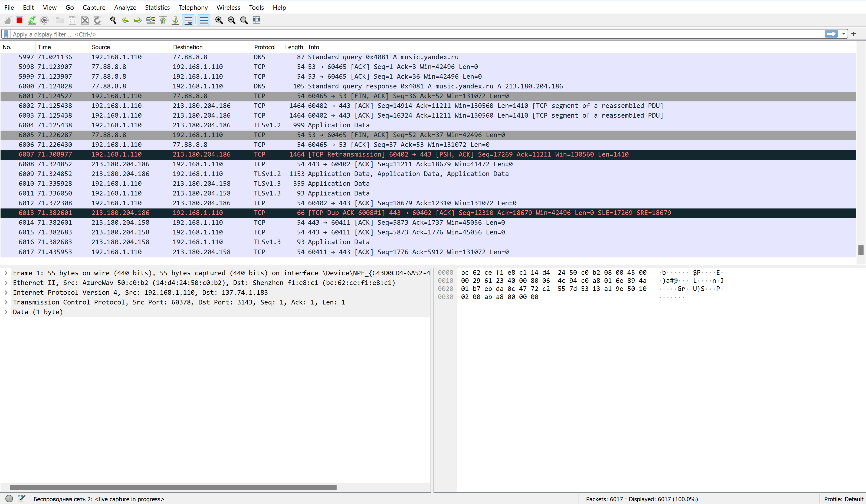Sort by the Protocol column header
This screenshot has width=866, height=504.
pos(267,47)
